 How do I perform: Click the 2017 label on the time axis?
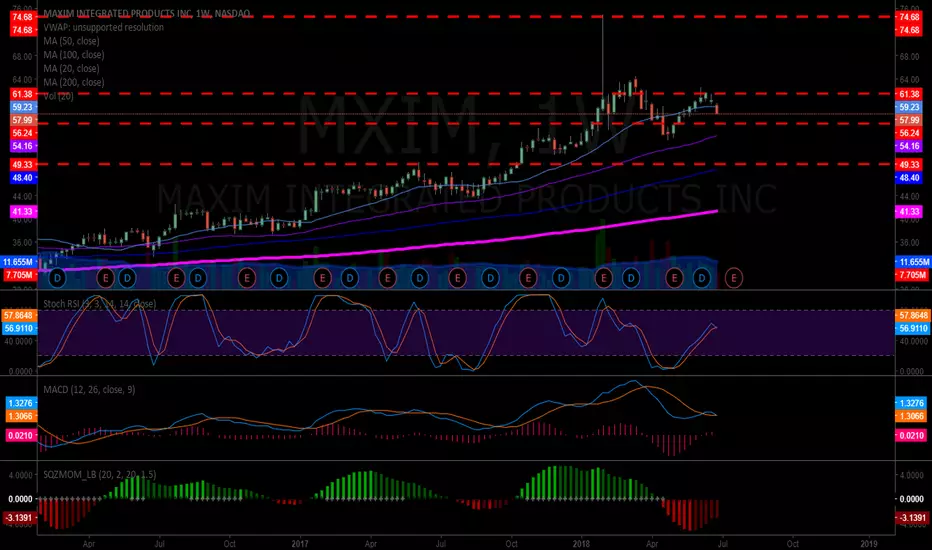click(x=300, y=543)
